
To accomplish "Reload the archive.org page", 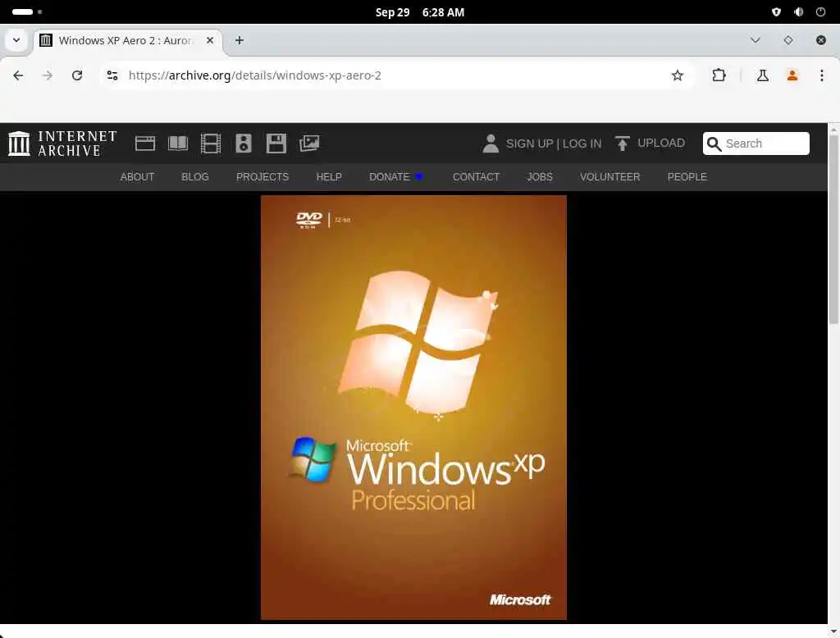I will [x=77, y=75].
